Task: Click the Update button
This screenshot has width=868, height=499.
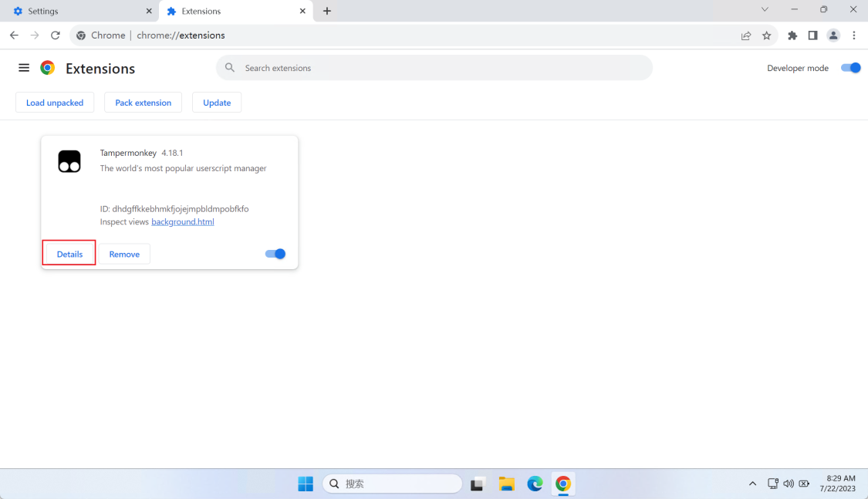Action: coord(217,103)
